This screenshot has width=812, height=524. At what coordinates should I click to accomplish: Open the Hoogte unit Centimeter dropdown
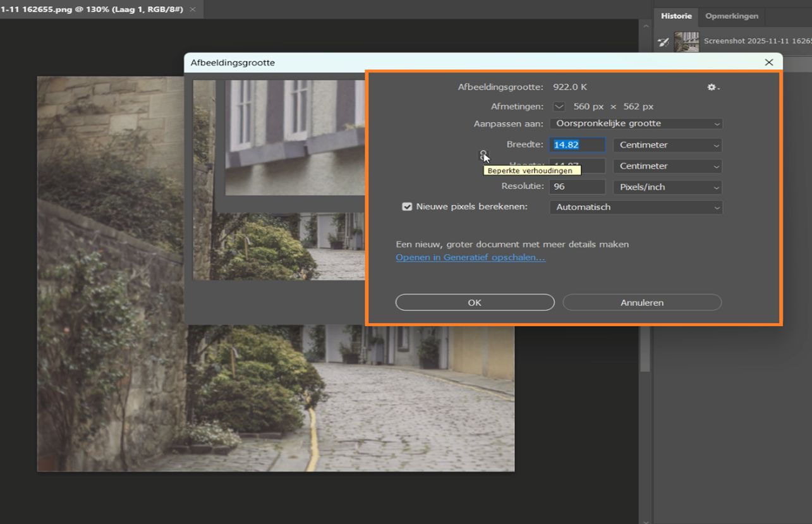click(667, 166)
